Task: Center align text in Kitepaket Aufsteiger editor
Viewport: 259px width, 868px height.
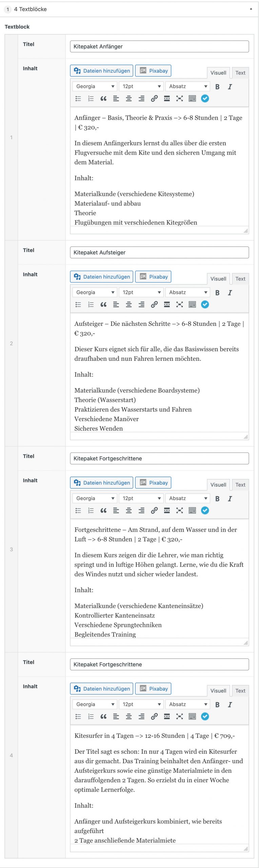Action: tap(129, 304)
